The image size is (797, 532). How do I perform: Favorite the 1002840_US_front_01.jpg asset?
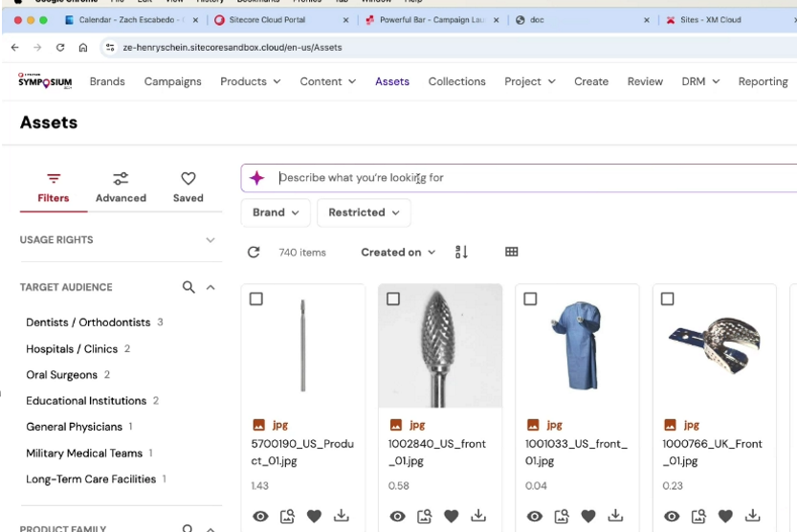pyautogui.click(x=452, y=517)
